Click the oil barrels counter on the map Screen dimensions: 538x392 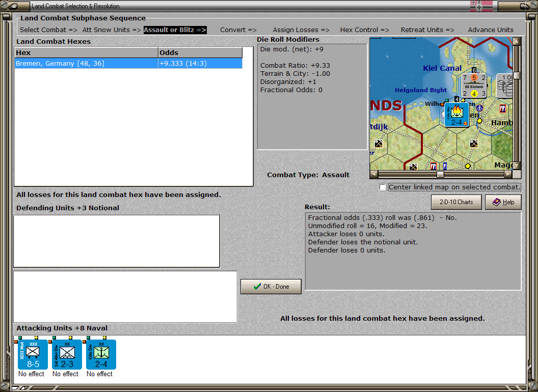click(505, 86)
